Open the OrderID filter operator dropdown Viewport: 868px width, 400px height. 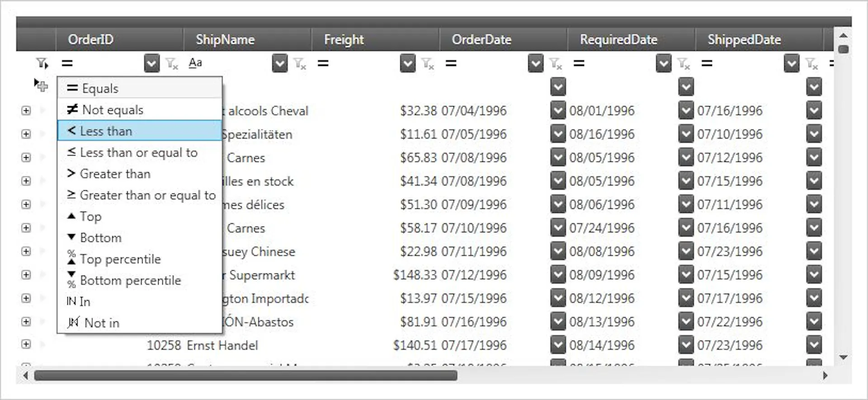point(151,64)
